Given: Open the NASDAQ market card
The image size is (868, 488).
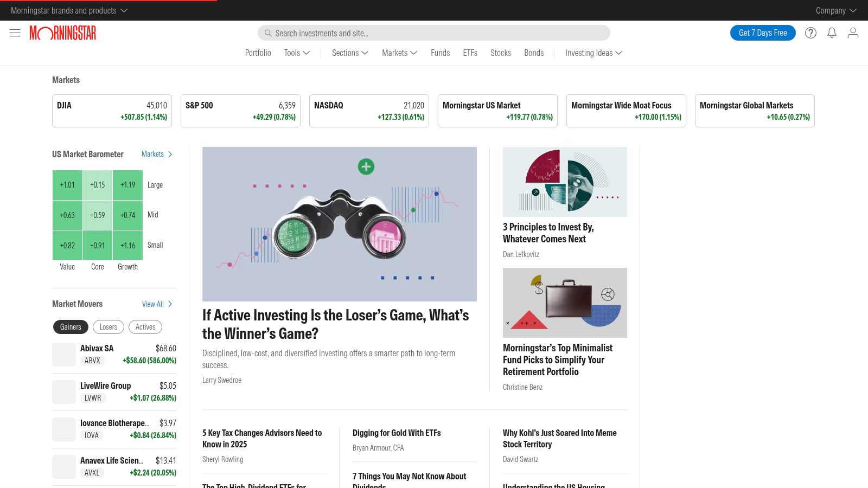Looking at the screenshot, I should (x=369, y=111).
